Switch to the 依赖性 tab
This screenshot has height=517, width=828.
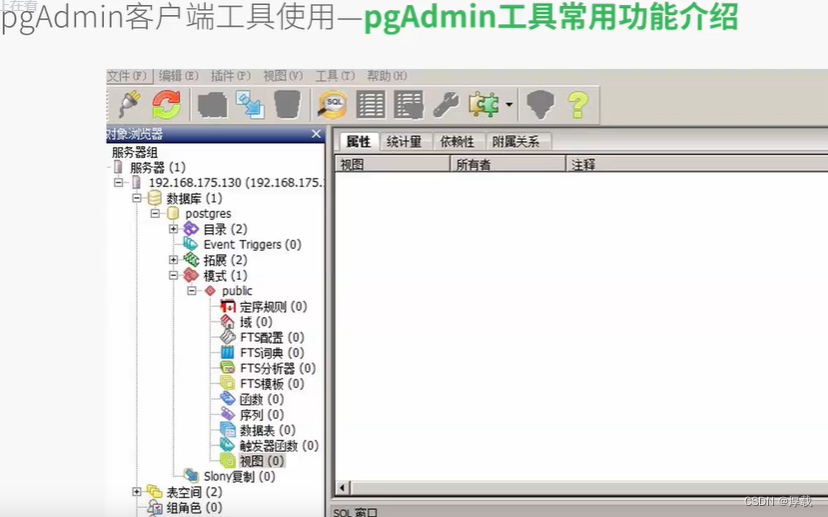pos(457,142)
